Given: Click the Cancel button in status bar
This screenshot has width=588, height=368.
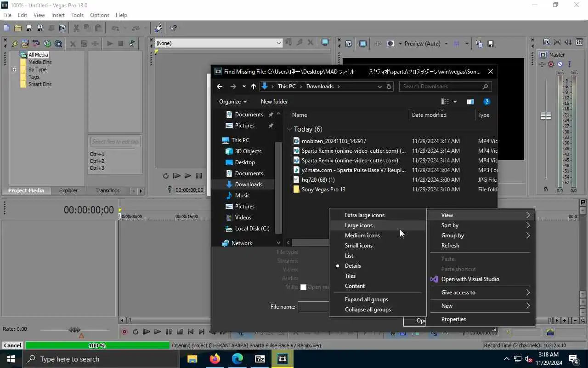Looking at the screenshot, I should 12,345.
